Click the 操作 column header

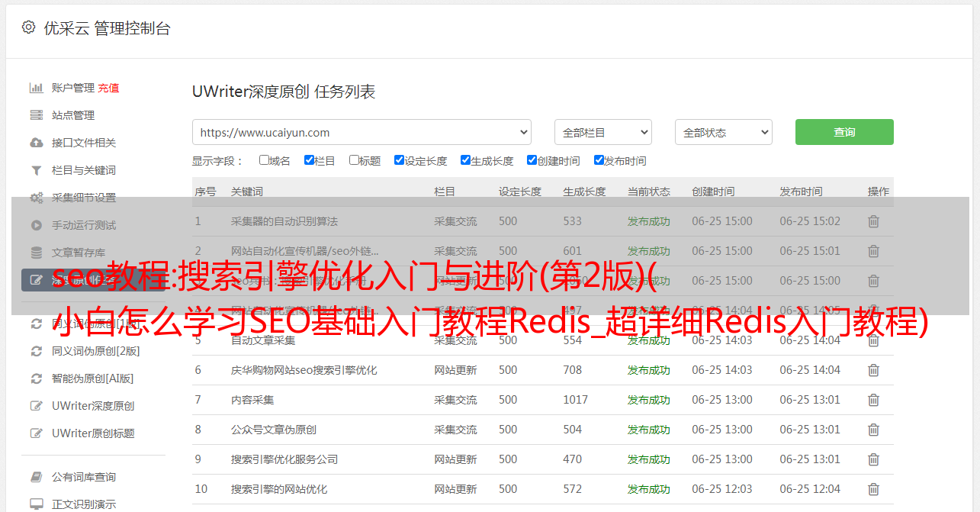pyautogui.click(x=879, y=192)
